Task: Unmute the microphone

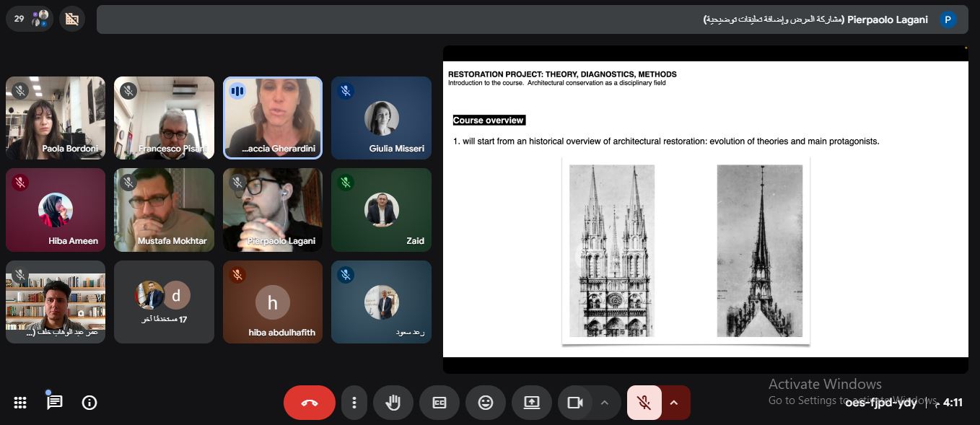Action: (x=644, y=403)
